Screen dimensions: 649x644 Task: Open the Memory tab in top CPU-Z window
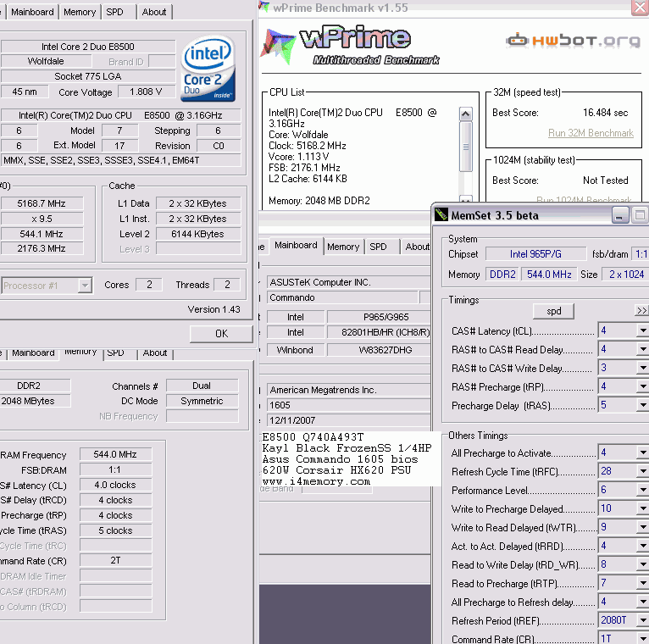point(80,12)
